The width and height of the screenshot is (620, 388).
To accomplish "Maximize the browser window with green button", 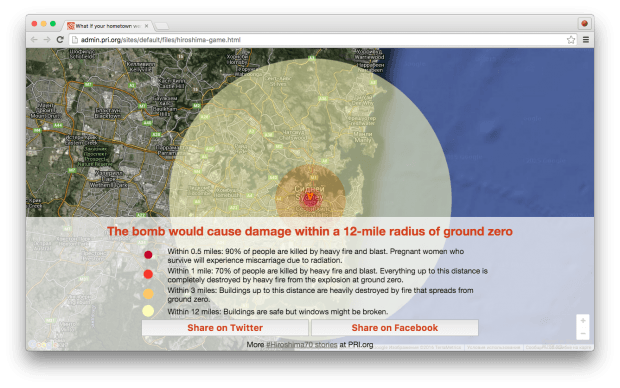I will 53,24.
